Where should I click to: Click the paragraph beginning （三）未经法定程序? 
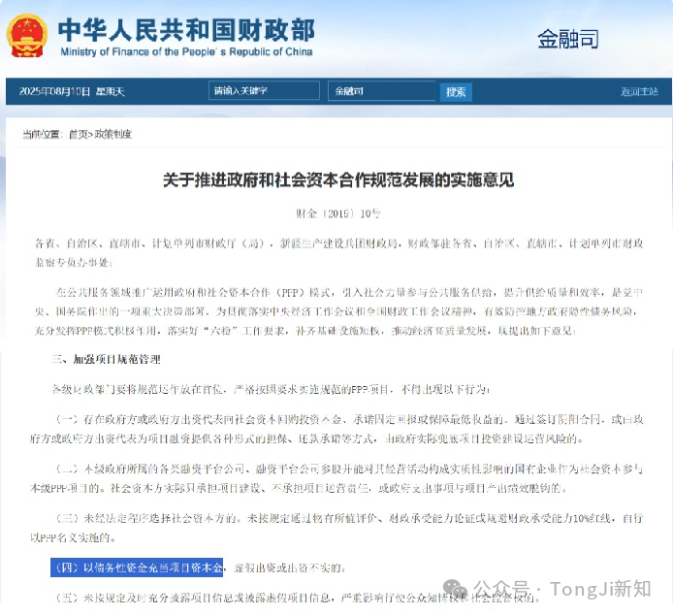[336, 528]
